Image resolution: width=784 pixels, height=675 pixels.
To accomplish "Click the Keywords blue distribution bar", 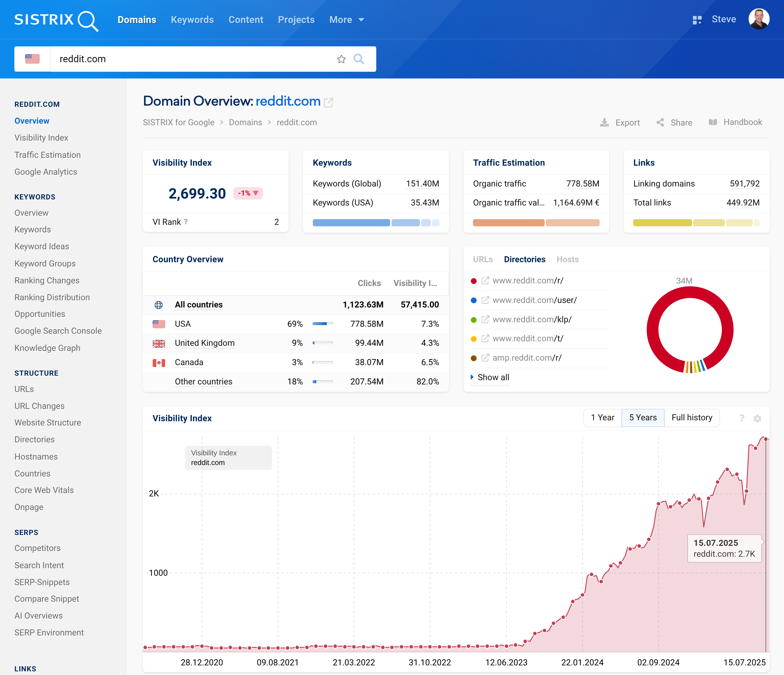I will [376, 223].
